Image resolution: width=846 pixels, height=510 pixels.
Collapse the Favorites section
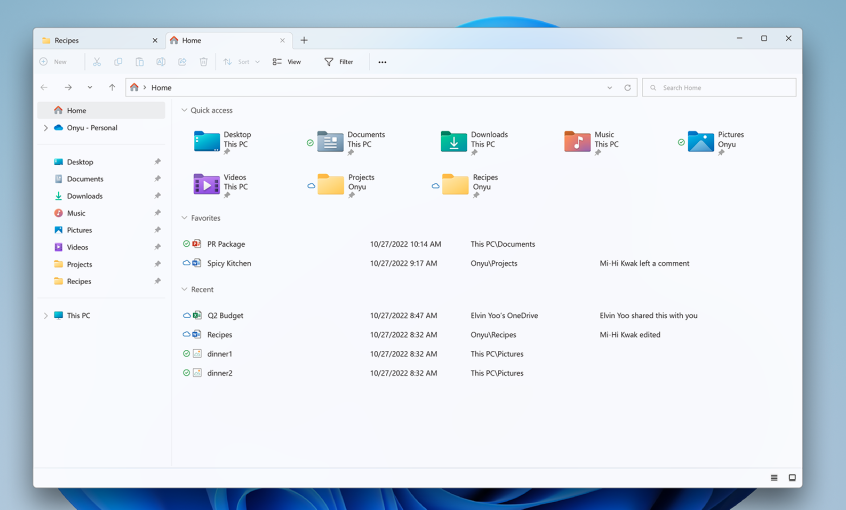click(x=184, y=218)
